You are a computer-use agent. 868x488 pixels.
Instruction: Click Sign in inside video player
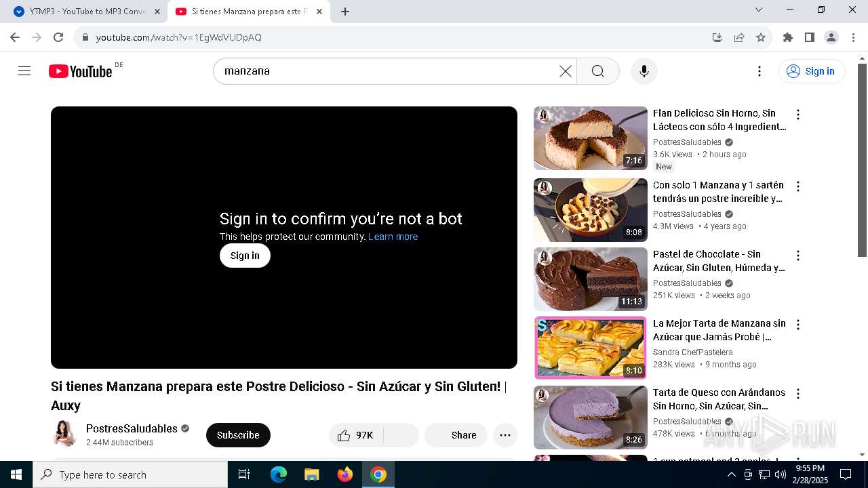point(245,256)
